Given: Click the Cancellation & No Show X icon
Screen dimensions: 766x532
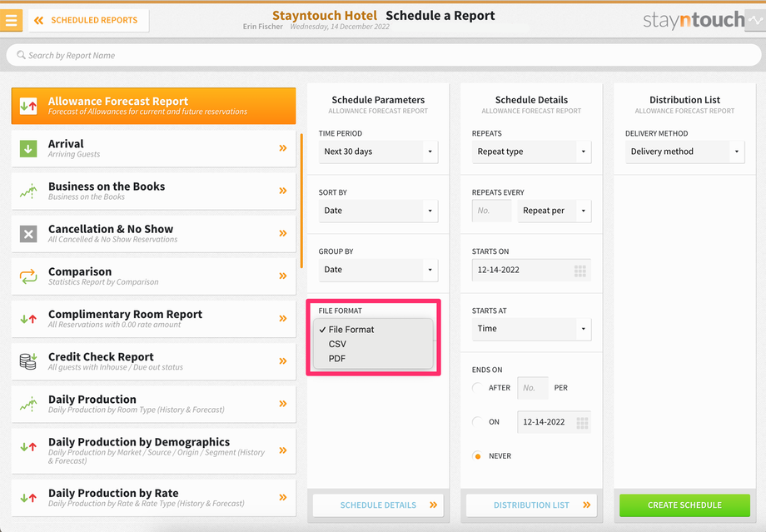Looking at the screenshot, I should pyautogui.click(x=28, y=234).
